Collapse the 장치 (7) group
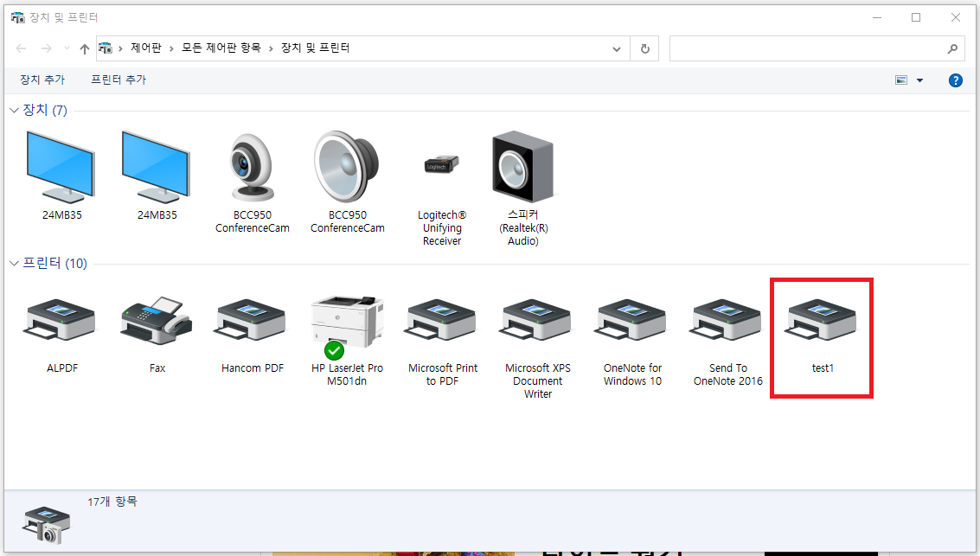The height and width of the screenshot is (556, 980). 14,111
